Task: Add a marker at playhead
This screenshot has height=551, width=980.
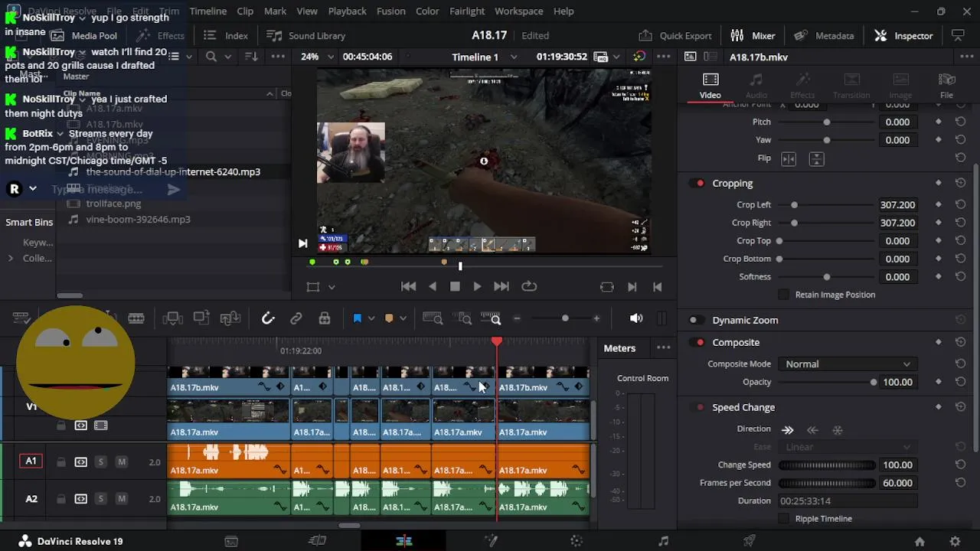Action: pyautogui.click(x=389, y=318)
